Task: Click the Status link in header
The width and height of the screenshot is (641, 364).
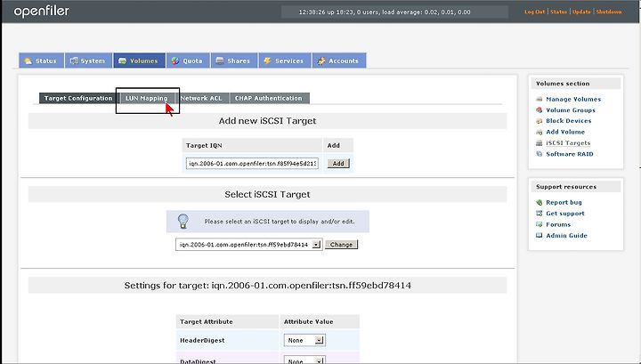Action: click(x=559, y=12)
